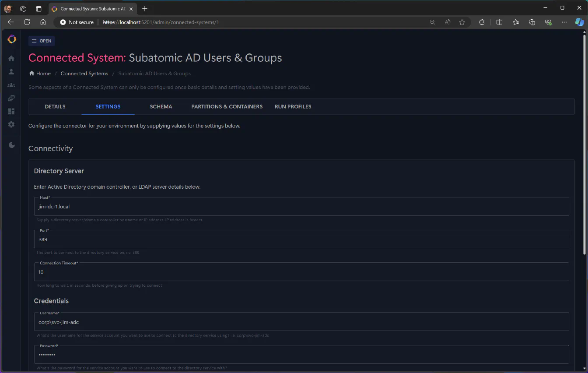Image resolution: width=588 pixels, height=373 pixels.
Task: Go to the Details tab
Action: pos(55,106)
